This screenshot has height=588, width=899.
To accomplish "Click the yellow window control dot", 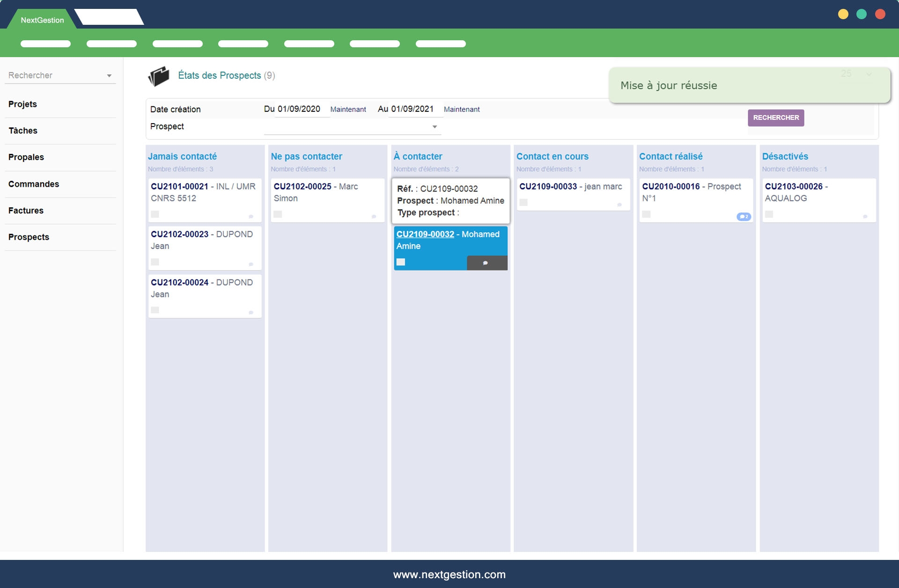I will click(843, 14).
